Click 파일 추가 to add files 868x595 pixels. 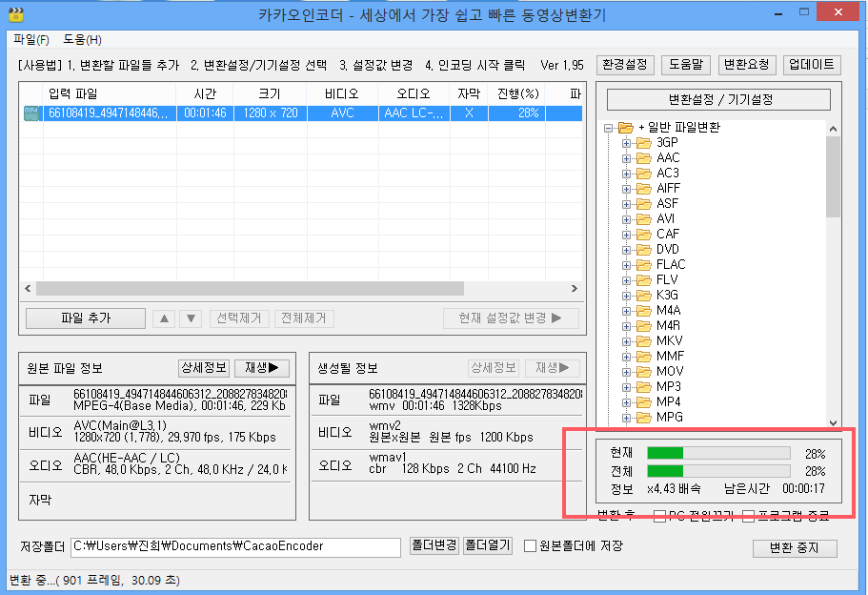[86, 318]
